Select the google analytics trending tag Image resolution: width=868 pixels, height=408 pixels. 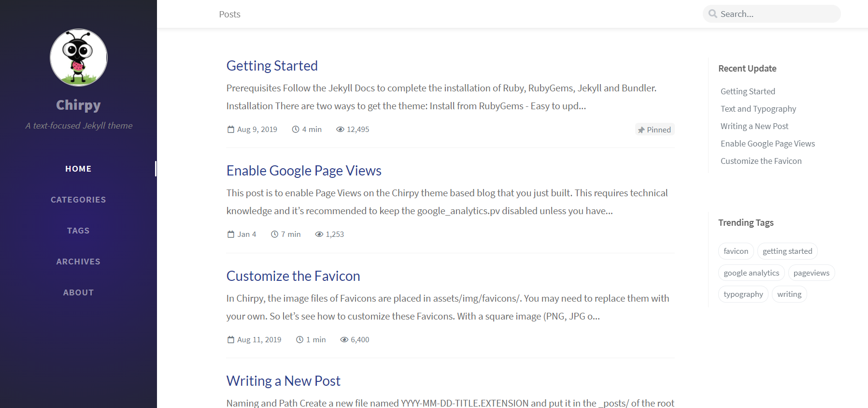[x=751, y=273]
